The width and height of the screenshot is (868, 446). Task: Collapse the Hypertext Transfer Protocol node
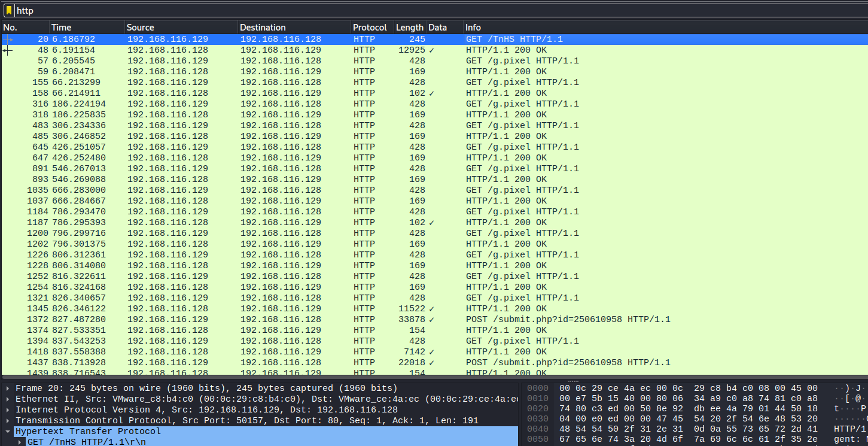(x=7, y=432)
